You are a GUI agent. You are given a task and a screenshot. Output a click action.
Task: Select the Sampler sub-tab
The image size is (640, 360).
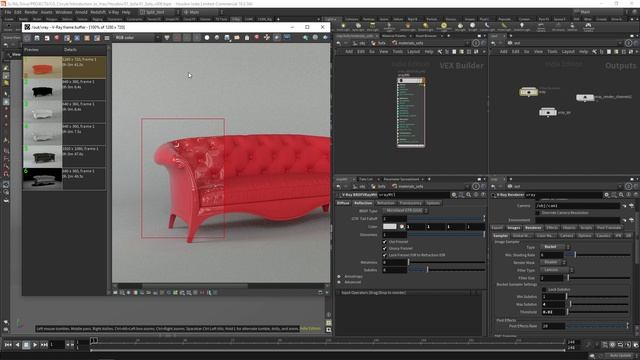[x=500, y=236]
